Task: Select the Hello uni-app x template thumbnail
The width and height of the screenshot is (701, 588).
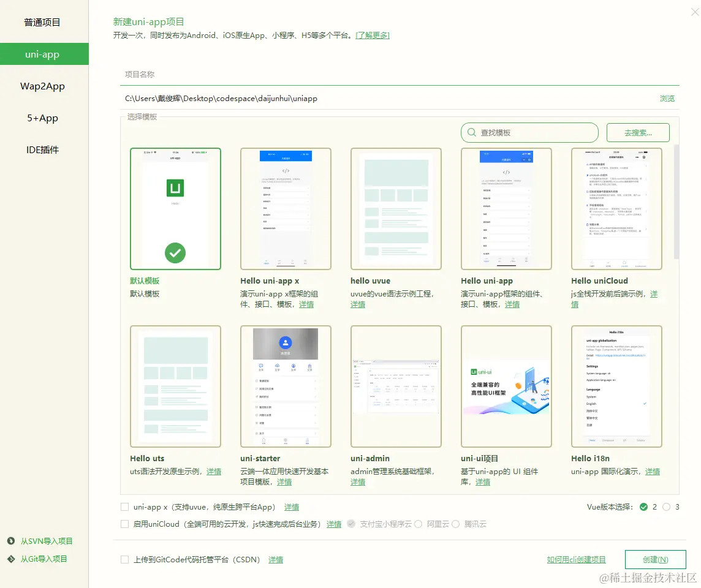Action: (x=286, y=209)
